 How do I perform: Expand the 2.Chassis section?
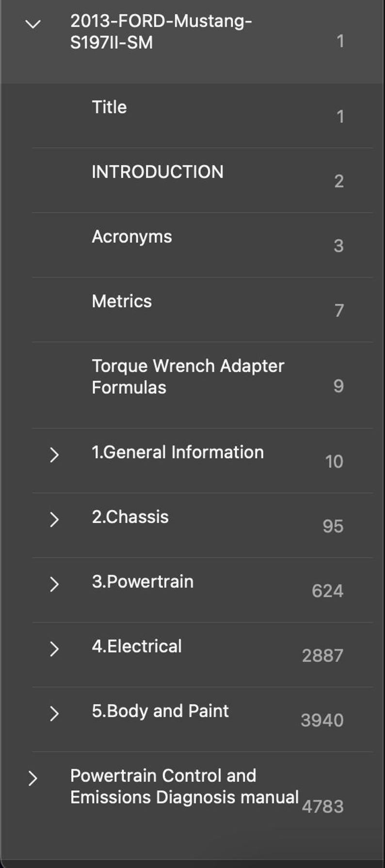click(x=54, y=519)
